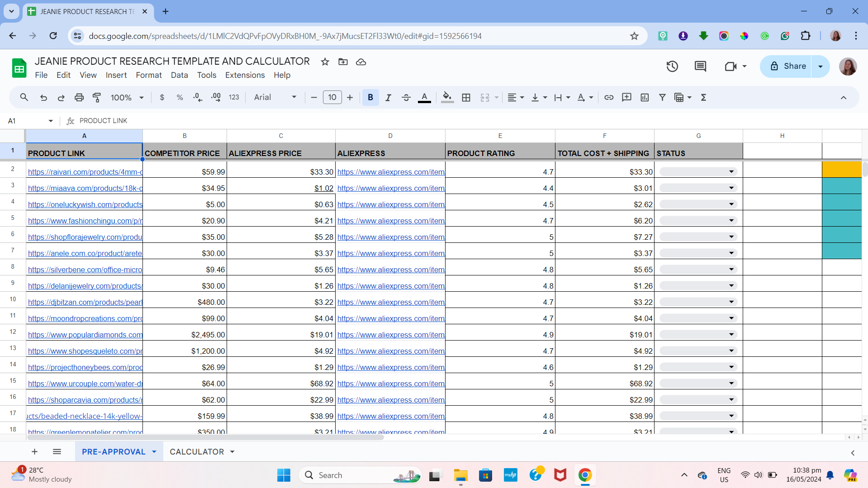The height and width of the screenshot is (488, 868).
Task: Click the Functions sigma icon
Action: (x=703, y=97)
